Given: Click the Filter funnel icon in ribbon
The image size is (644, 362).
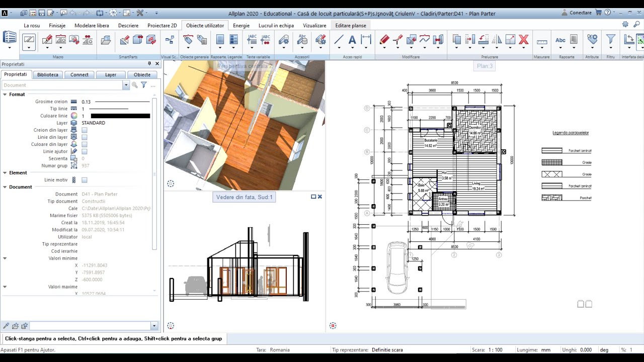Looking at the screenshot, I should click(x=611, y=39).
